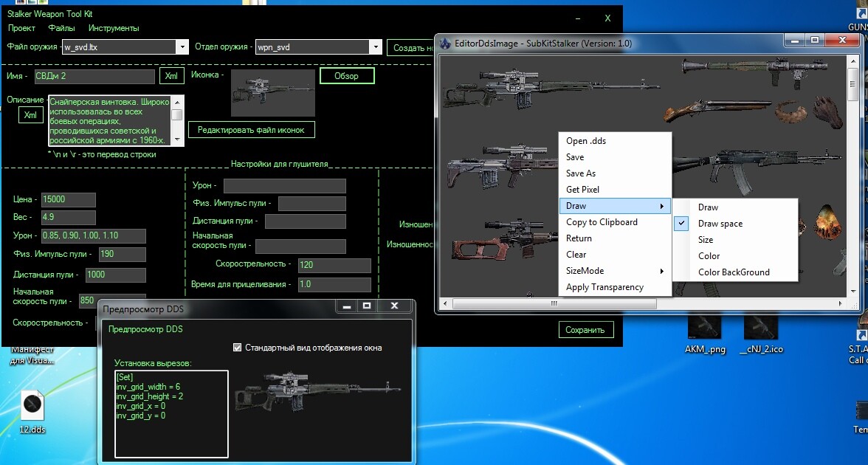Viewport: 868px width, 465px height.
Task: Click the Обзор button
Action: pos(347,76)
